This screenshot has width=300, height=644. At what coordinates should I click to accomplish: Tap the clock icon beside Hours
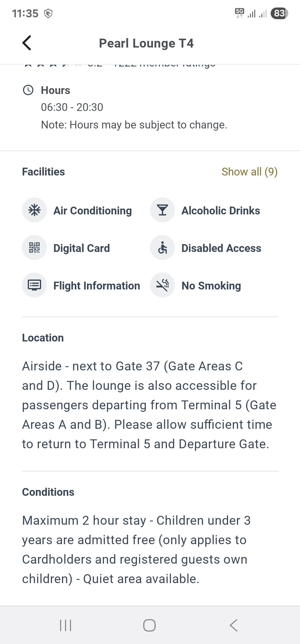(x=29, y=90)
